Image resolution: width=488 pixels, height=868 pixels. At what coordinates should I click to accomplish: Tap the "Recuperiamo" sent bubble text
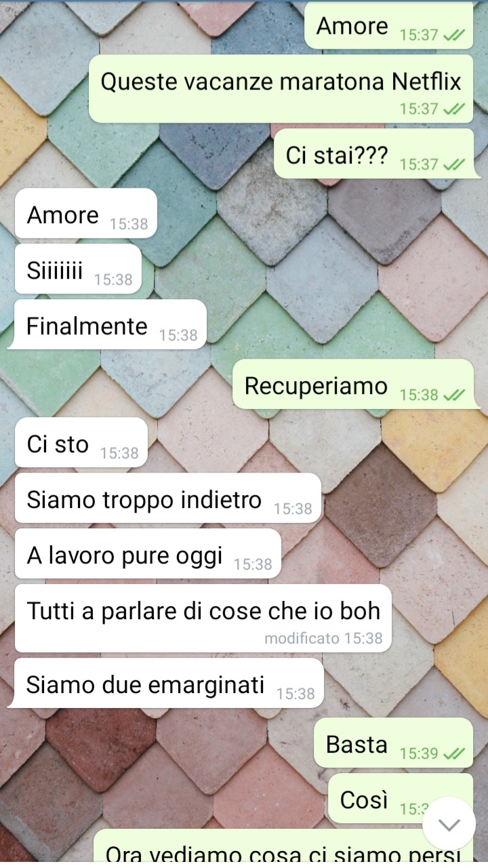(316, 385)
